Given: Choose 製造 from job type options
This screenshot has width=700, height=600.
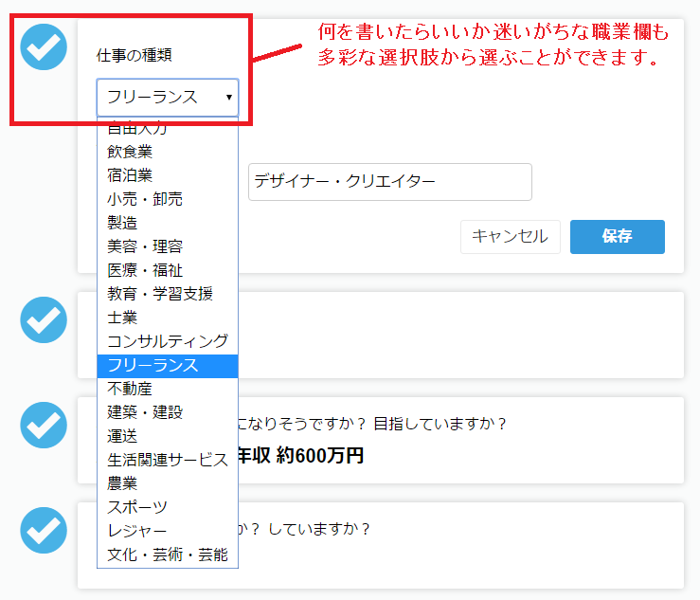Looking at the screenshot, I should point(122,223).
